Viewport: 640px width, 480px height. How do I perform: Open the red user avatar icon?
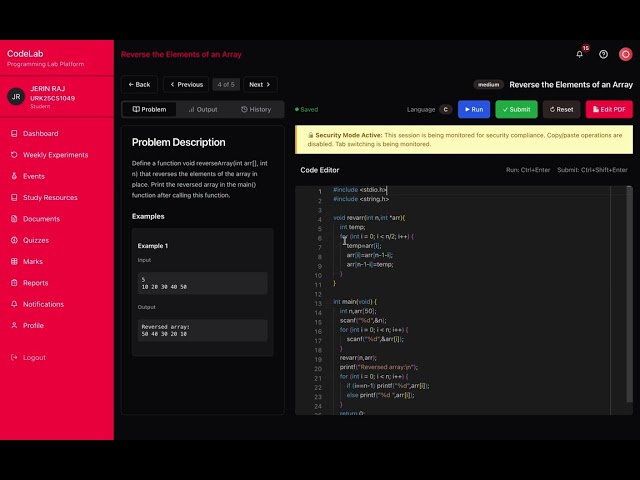625,54
